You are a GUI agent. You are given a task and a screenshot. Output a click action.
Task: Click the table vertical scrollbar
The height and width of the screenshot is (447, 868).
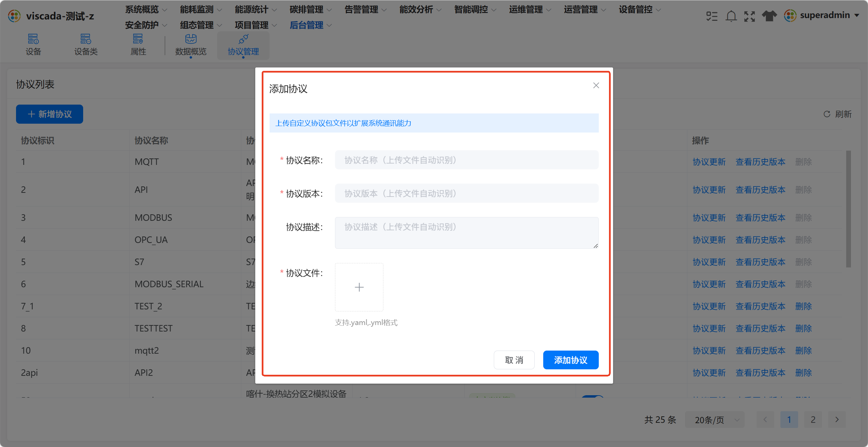click(848, 209)
